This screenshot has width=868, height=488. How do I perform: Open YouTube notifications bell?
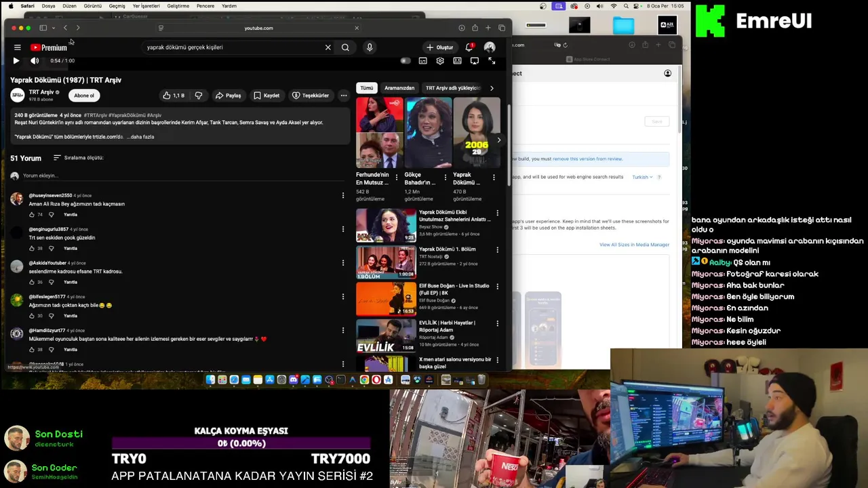469,47
